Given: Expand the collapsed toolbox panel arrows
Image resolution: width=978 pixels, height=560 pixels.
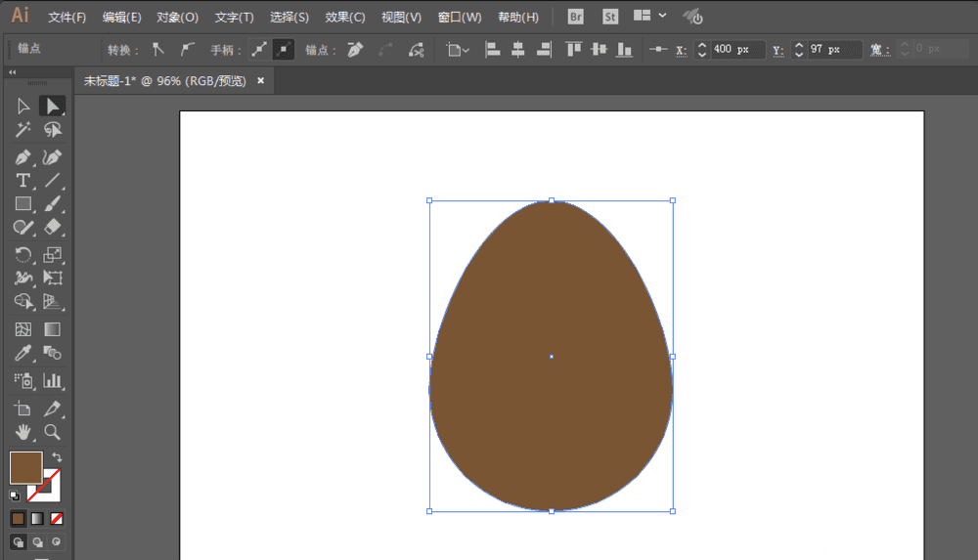Looking at the screenshot, I should click(x=13, y=72).
